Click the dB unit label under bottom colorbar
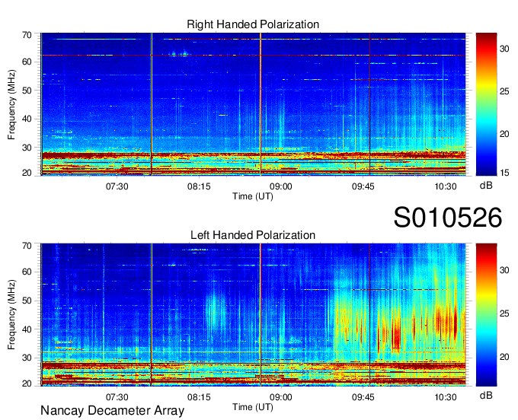 [x=486, y=396]
